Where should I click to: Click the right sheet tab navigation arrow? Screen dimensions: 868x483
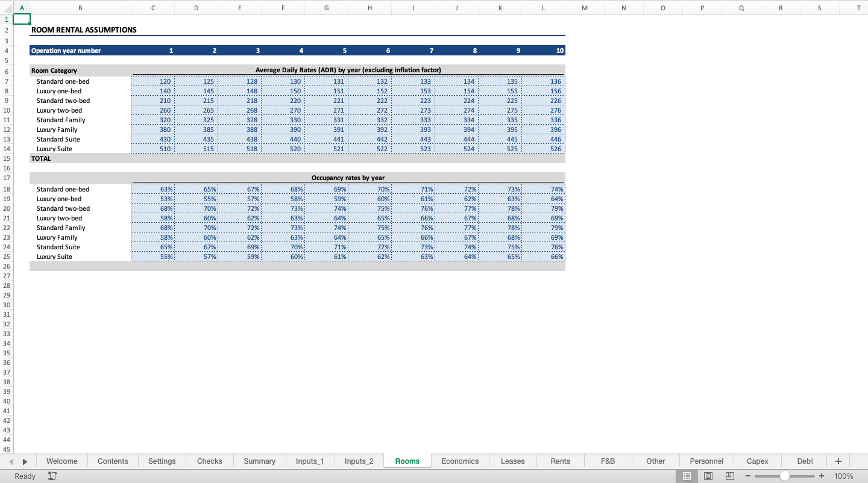coord(24,461)
